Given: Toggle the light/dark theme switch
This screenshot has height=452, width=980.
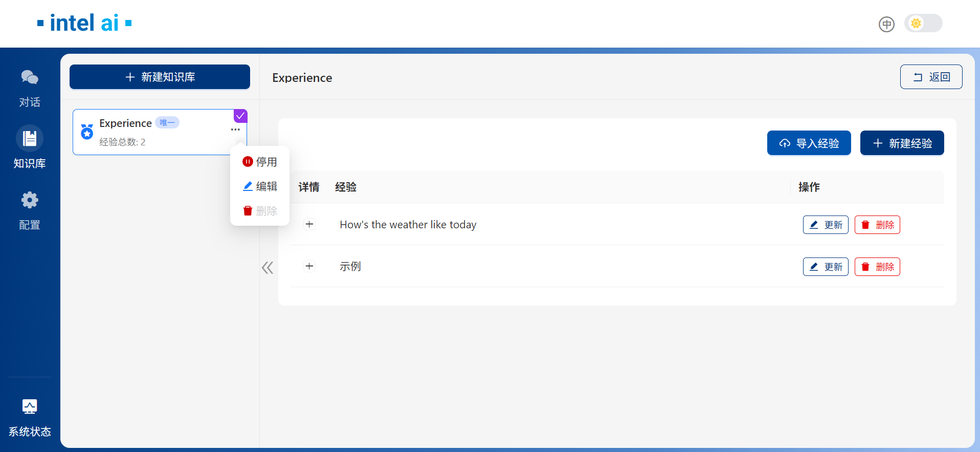Looking at the screenshot, I should (x=923, y=24).
